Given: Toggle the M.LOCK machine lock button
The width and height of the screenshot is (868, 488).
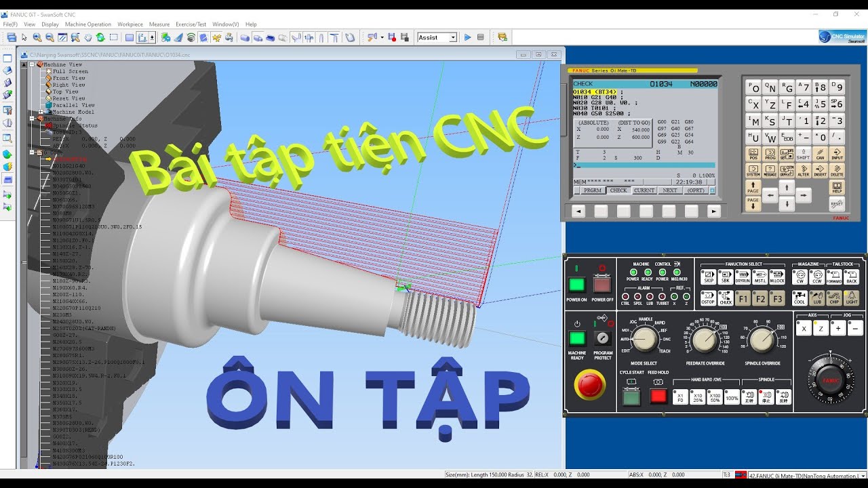Looking at the screenshot, I should pyautogui.click(x=777, y=277).
